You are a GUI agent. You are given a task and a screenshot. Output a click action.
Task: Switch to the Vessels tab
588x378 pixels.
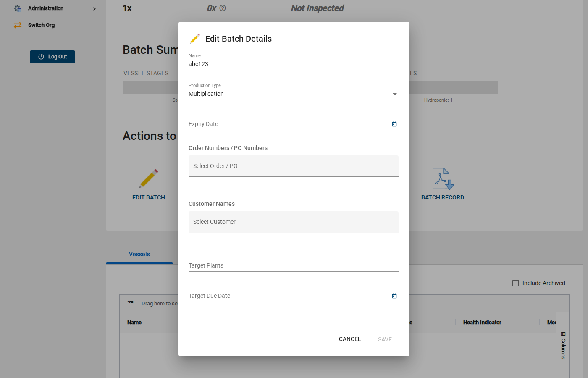click(139, 254)
